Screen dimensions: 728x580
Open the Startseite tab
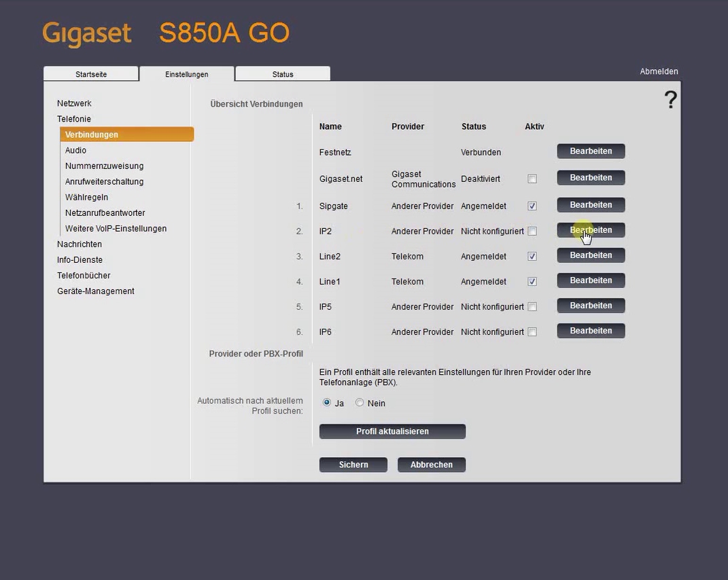click(90, 73)
